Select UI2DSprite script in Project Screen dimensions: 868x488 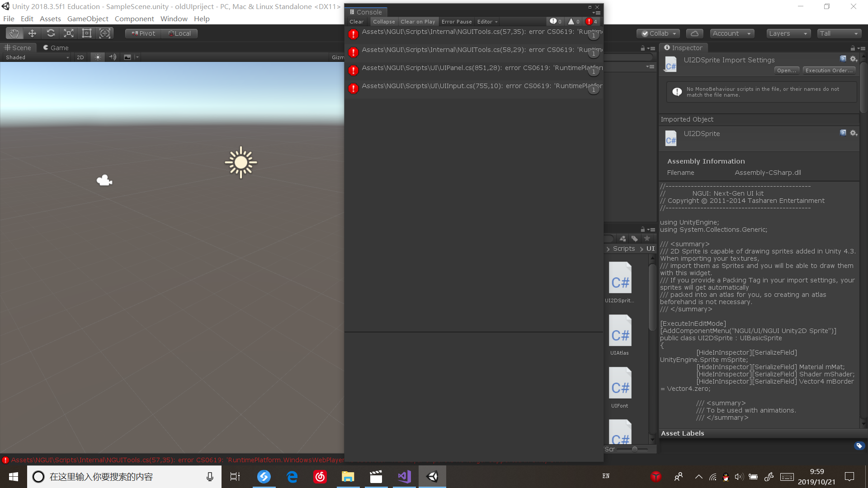point(620,282)
